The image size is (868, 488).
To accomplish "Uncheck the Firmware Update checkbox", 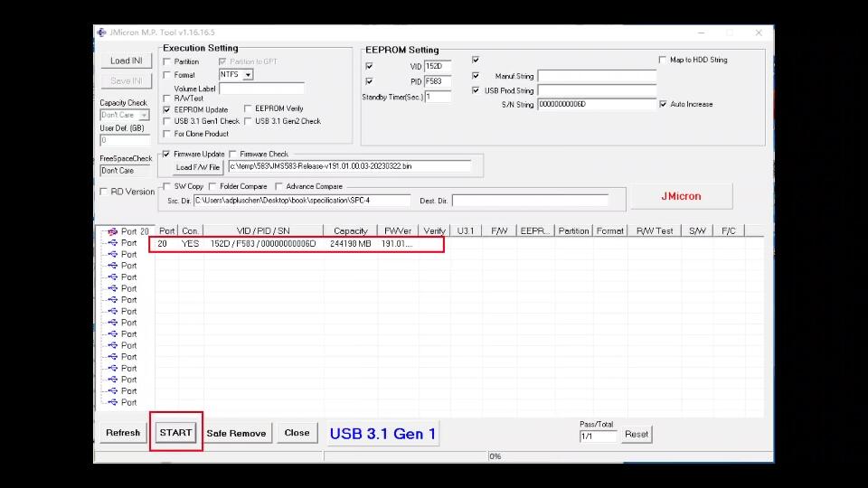I will (x=166, y=154).
